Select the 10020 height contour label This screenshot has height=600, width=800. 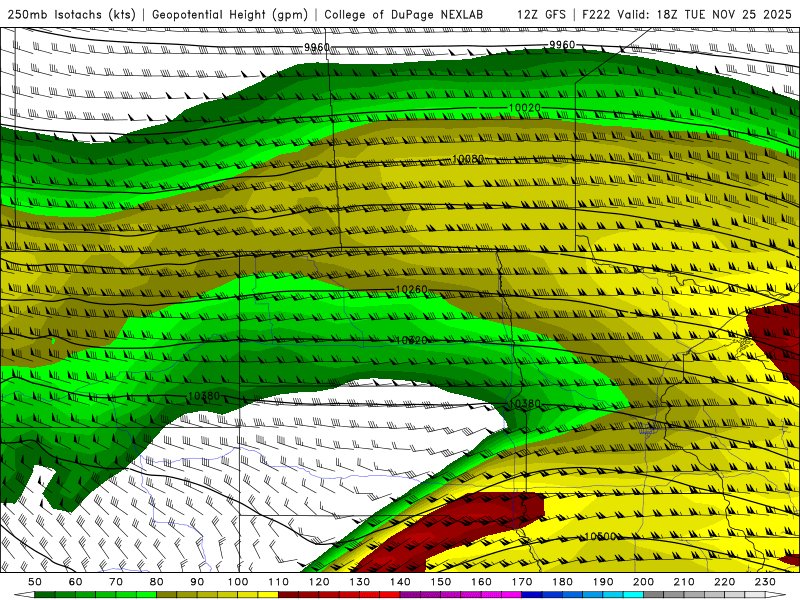[524, 108]
